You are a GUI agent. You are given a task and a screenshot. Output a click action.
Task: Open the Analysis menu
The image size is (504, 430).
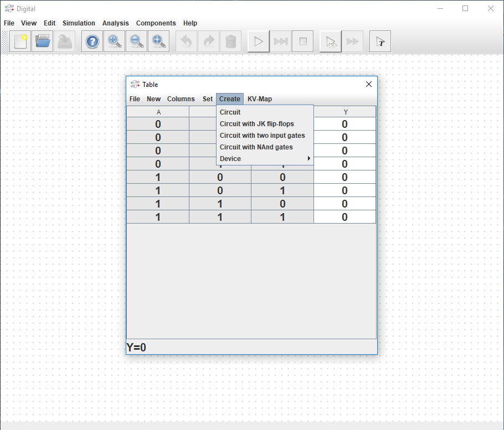115,23
